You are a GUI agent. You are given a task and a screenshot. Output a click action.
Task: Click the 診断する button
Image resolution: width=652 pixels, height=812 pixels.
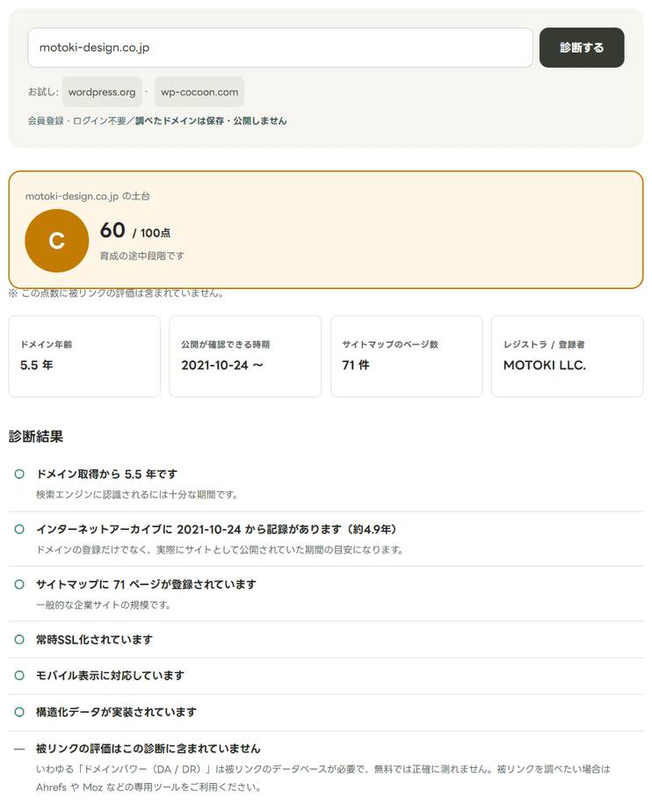coord(582,47)
